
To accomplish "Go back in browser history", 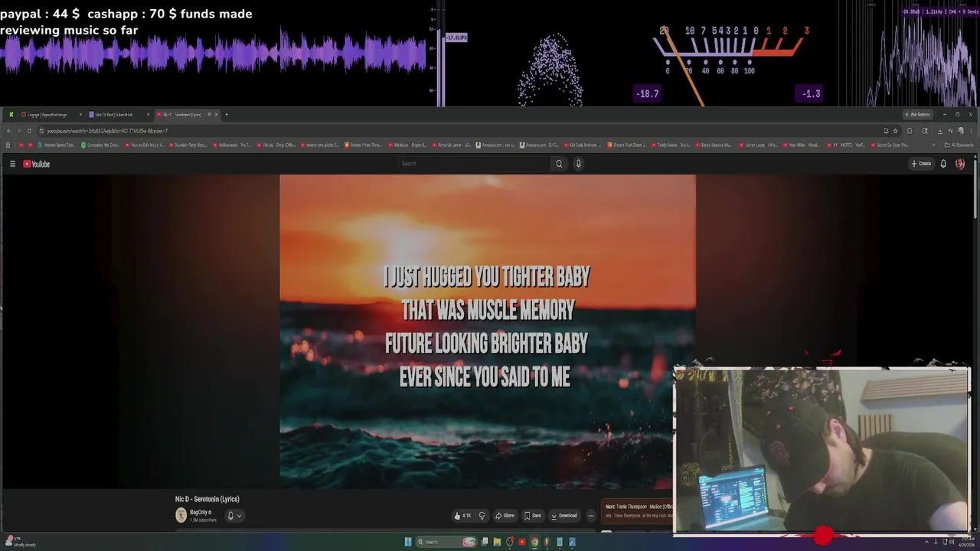I will coord(8,131).
